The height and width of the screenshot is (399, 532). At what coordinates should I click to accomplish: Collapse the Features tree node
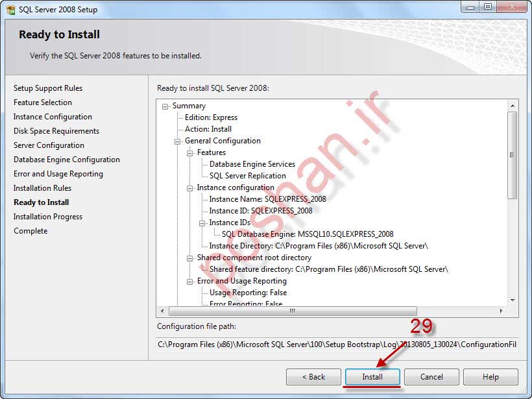coord(191,153)
